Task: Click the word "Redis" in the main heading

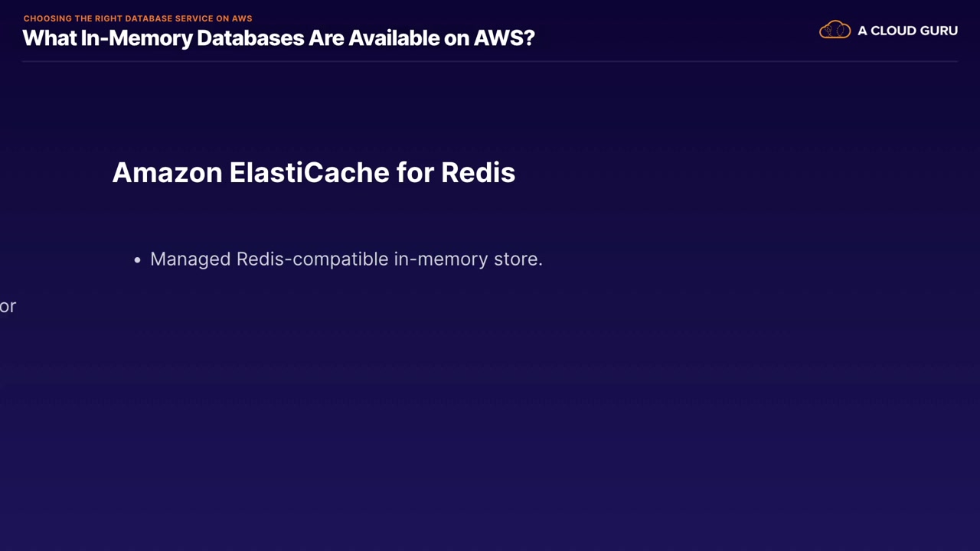Action: coord(478,172)
